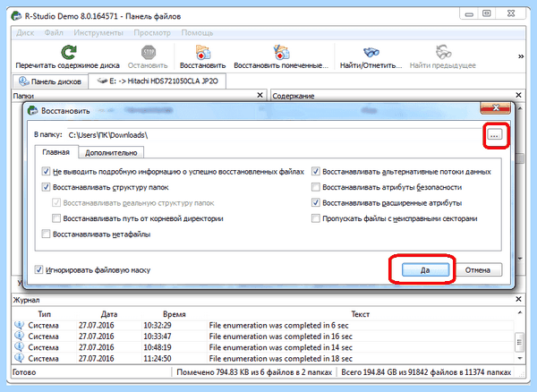Viewport: 537px width, 392px height.
Task: Toggle Игнорировать файловую маску checkbox
Action: [38, 269]
